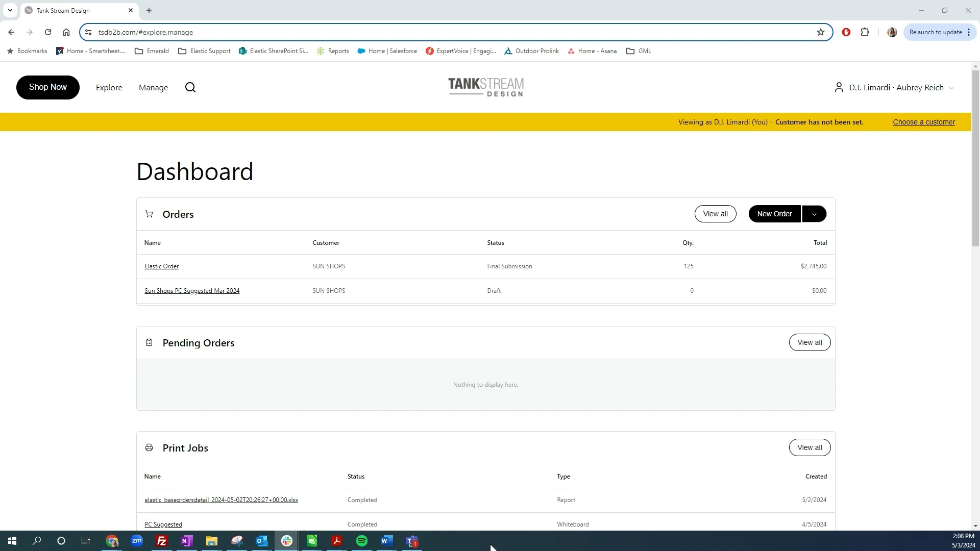Launch FileZilla from the taskbar

point(162,541)
